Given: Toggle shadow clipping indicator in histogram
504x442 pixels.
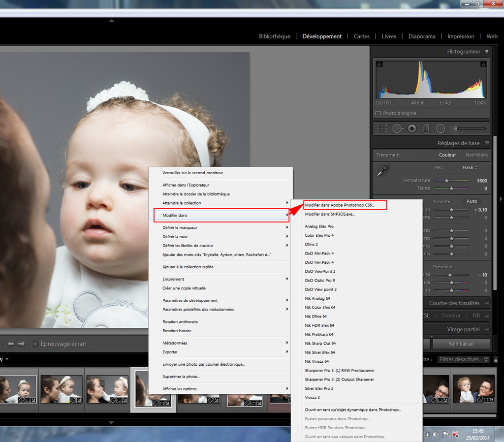Looking at the screenshot, I should click(379, 63).
